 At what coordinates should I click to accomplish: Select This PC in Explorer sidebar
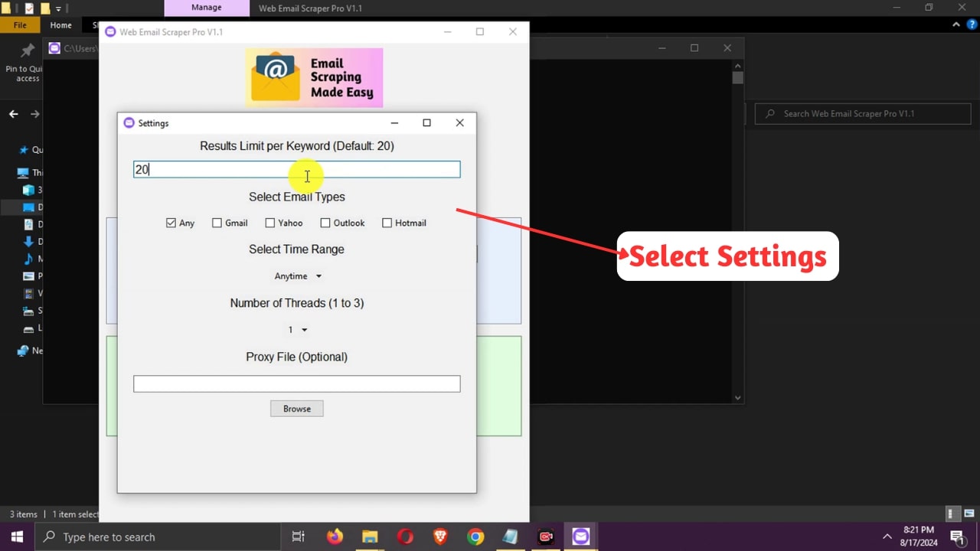pyautogui.click(x=23, y=173)
